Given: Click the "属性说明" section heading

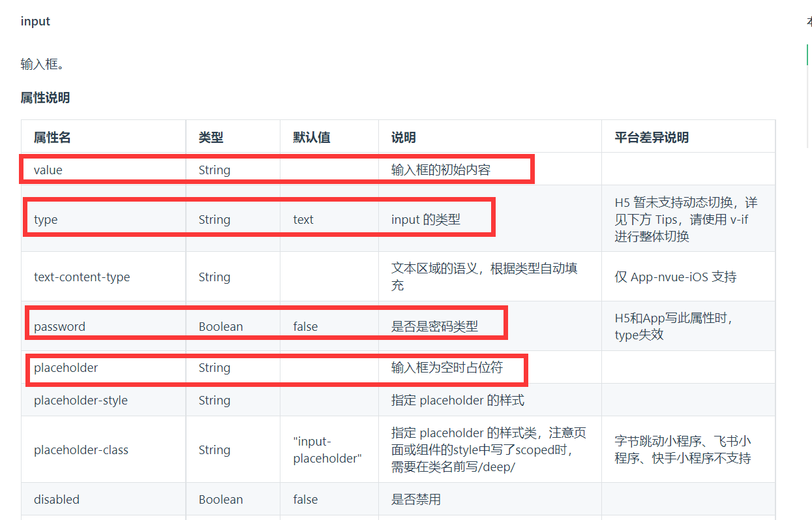Looking at the screenshot, I should point(45,98).
